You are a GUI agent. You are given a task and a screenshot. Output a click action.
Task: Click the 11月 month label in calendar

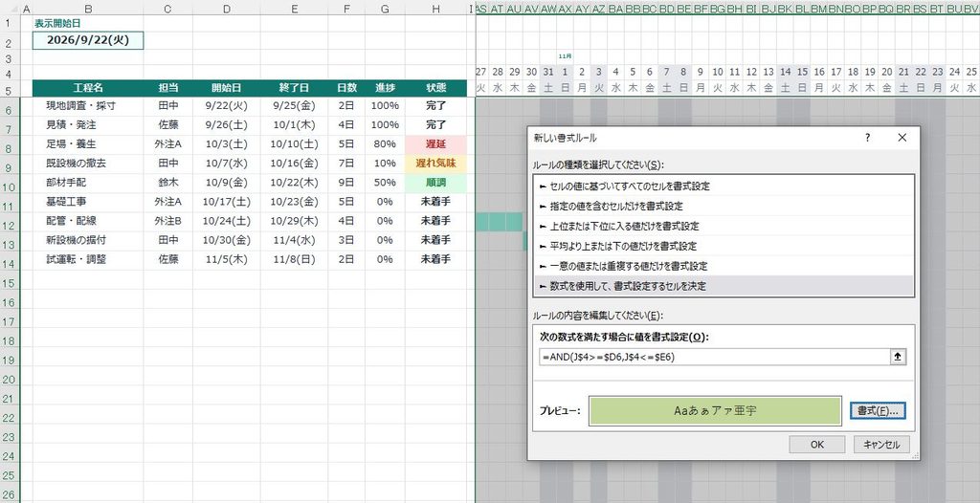(565, 56)
